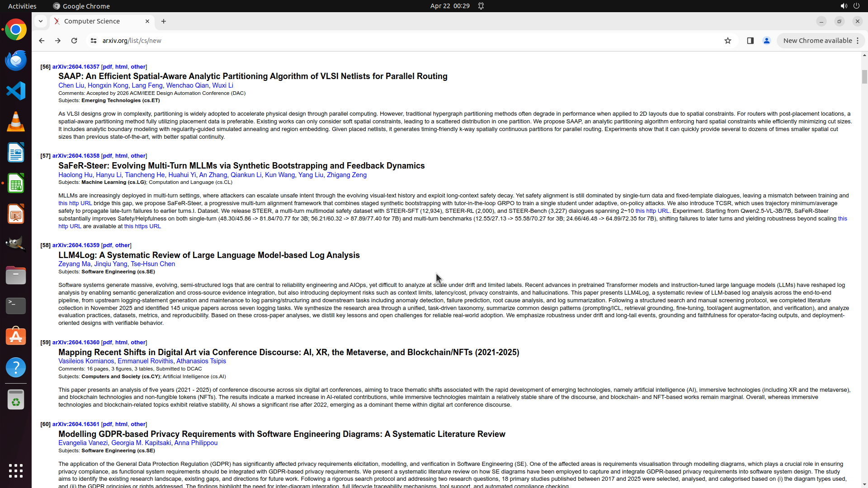Open the Activities overview
This screenshot has height=488, width=868.
point(22,6)
